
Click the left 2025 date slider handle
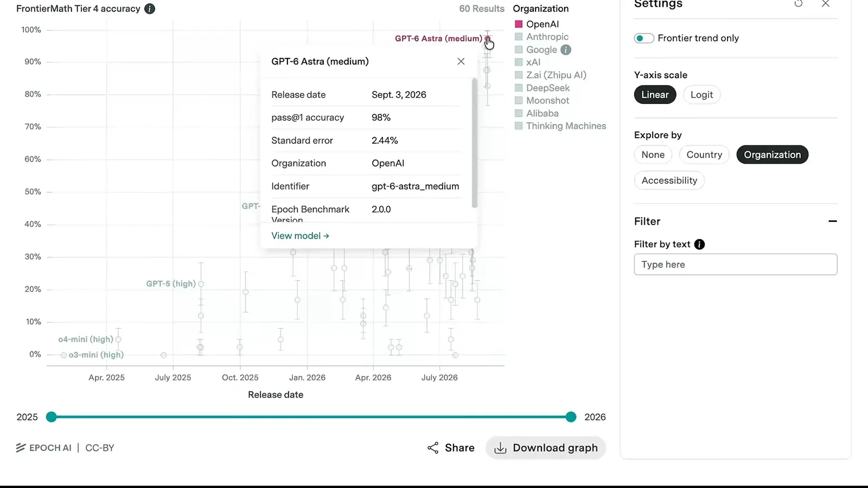(52, 417)
